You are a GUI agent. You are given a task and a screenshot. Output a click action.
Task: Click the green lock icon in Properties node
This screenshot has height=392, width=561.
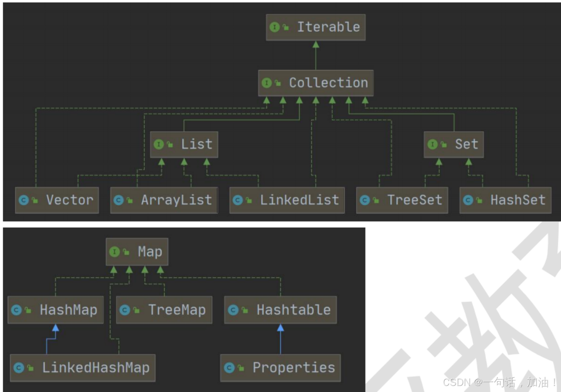pos(240,368)
